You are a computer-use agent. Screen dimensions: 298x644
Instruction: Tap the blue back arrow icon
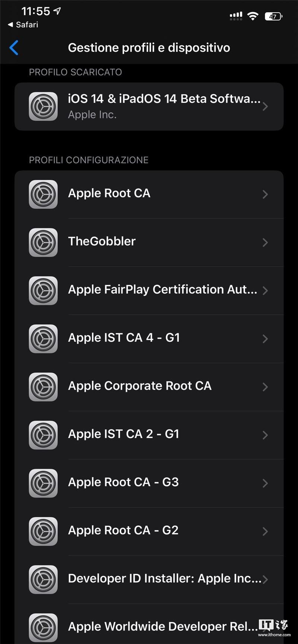[14, 48]
